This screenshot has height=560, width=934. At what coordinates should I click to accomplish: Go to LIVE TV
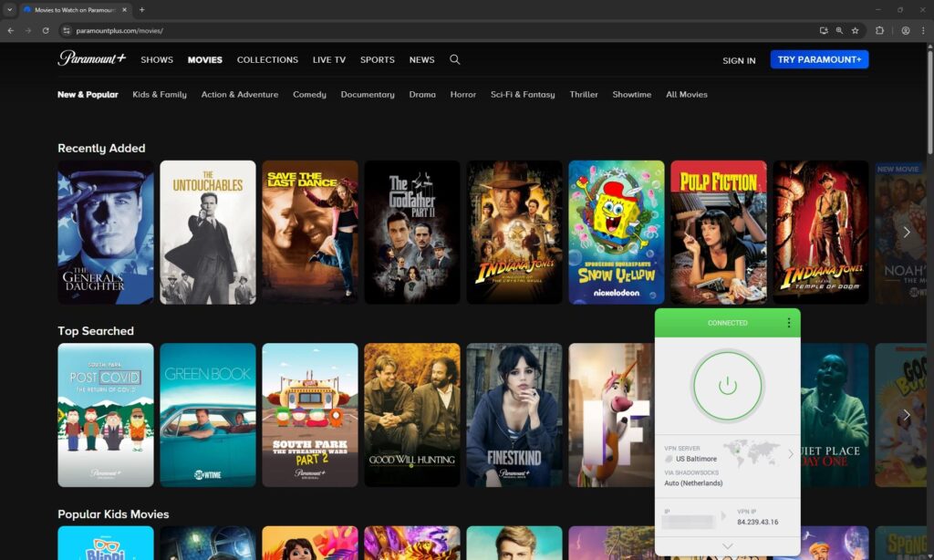click(328, 59)
